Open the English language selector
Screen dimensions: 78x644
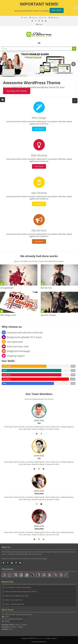pyautogui.click(x=40, y=24)
